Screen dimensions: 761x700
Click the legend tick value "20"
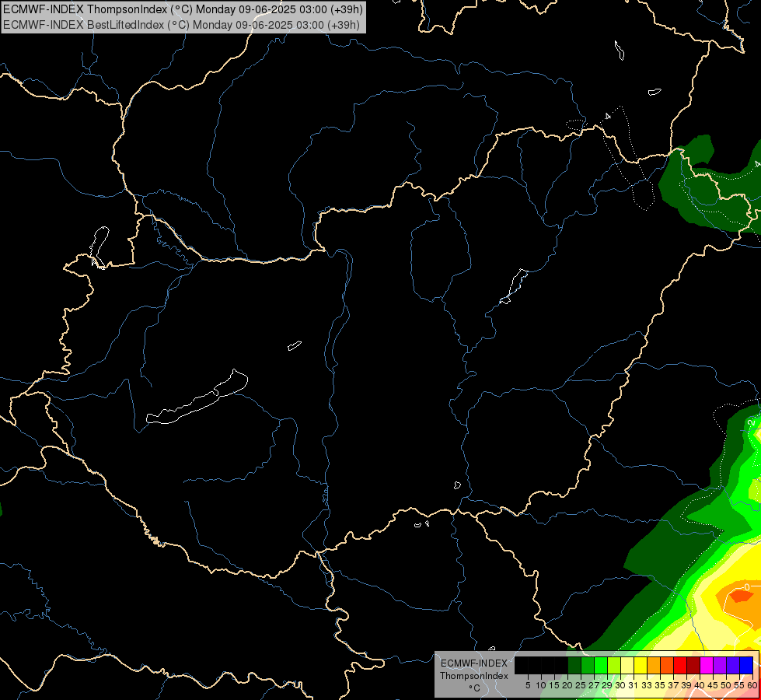567,685
